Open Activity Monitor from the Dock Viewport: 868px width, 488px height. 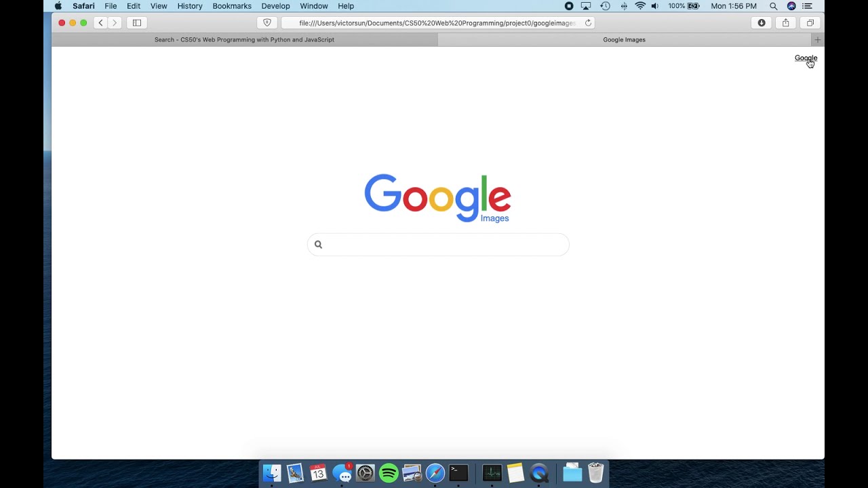[492, 472]
